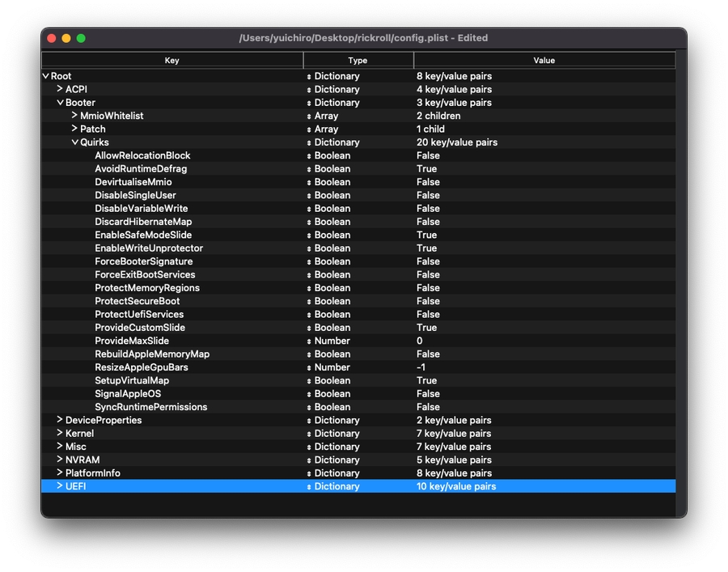Collapse the Quirks dictionary
Screen dimensions: 728x572
tap(74, 142)
